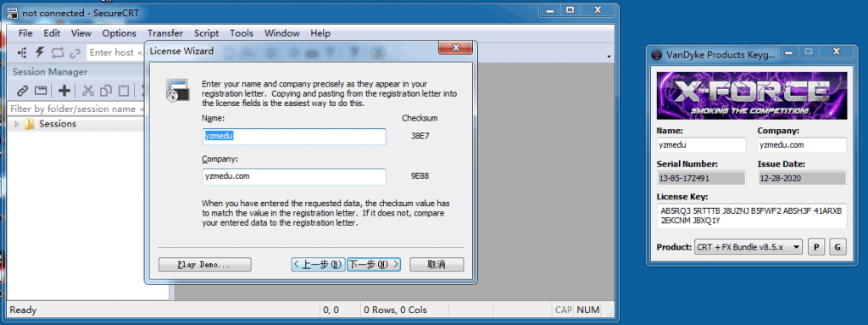Open the Options menu
Screen dimensions: 868x325
tap(119, 33)
